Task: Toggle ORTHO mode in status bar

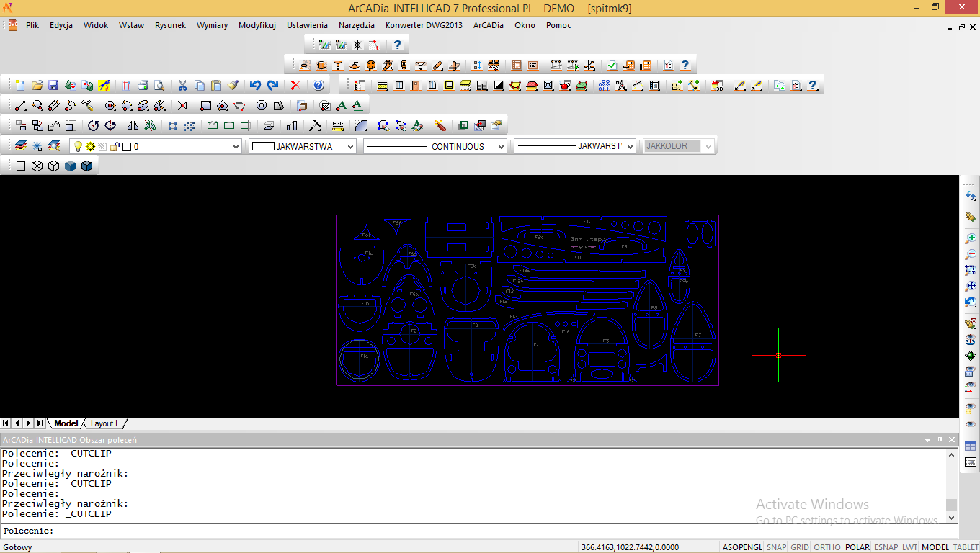Action: pos(827,547)
